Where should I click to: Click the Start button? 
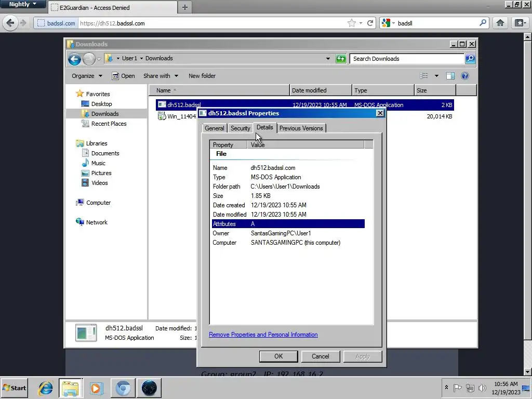pyautogui.click(x=14, y=388)
